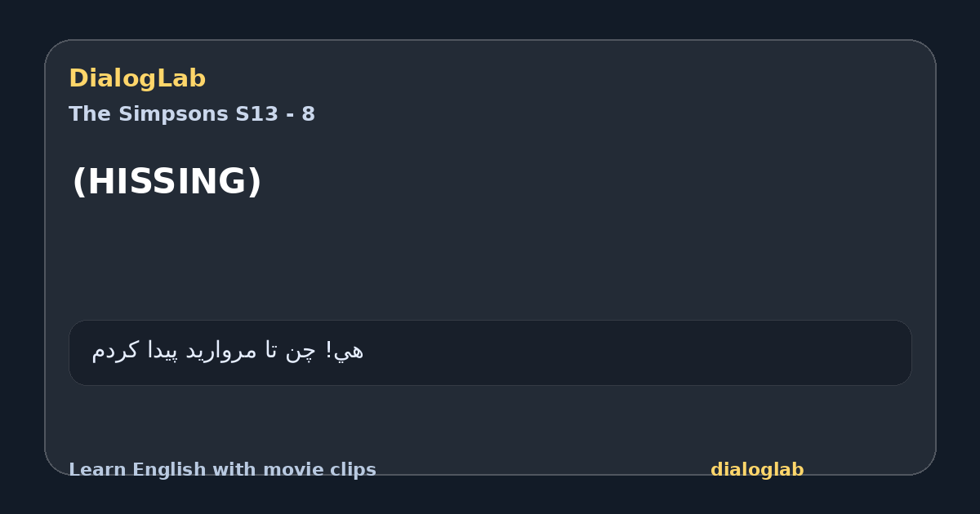Click empty right side of translation box
The height and width of the screenshot is (514, 980).
click(653, 352)
